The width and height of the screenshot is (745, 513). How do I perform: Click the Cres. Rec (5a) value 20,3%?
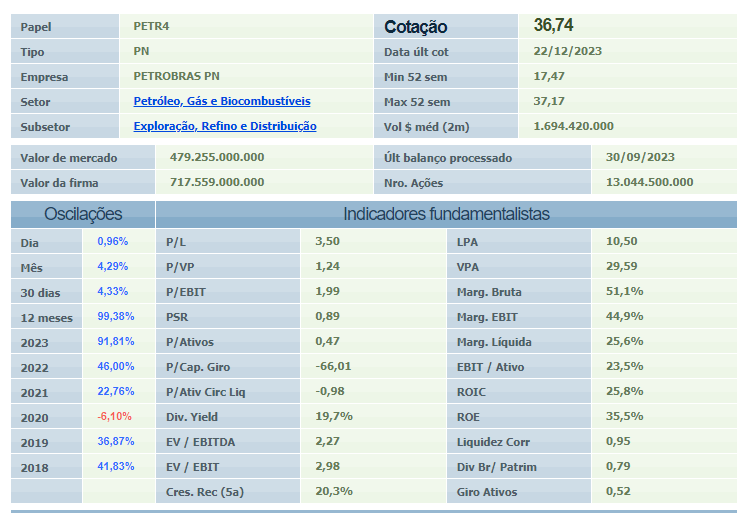(x=334, y=491)
